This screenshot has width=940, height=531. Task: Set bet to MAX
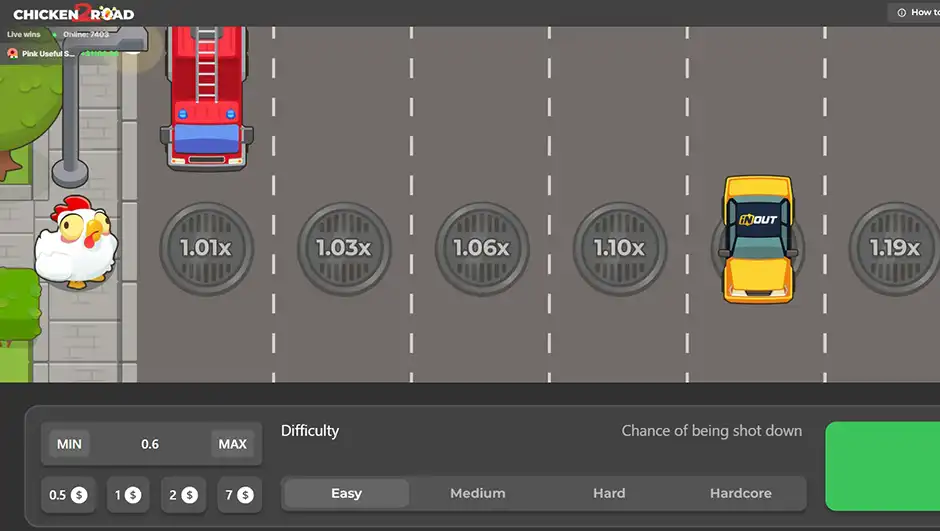[233, 444]
